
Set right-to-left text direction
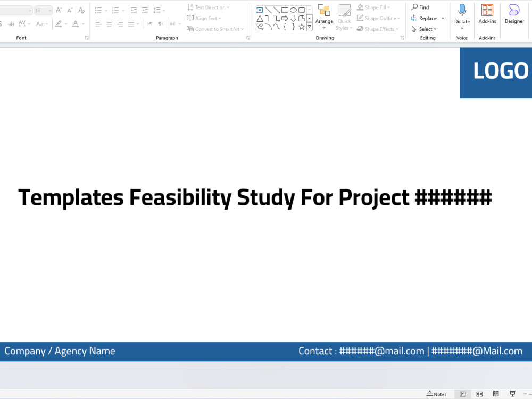pos(161,24)
